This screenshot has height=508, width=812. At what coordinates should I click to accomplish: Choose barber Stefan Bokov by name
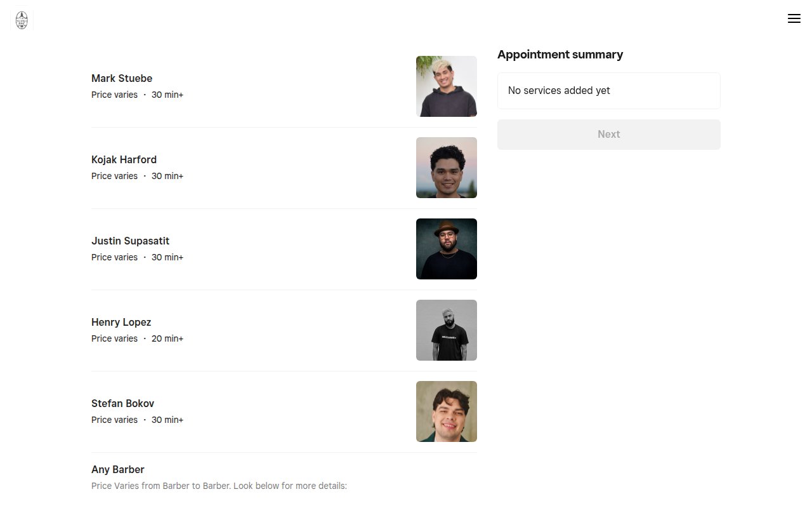[122, 404]
